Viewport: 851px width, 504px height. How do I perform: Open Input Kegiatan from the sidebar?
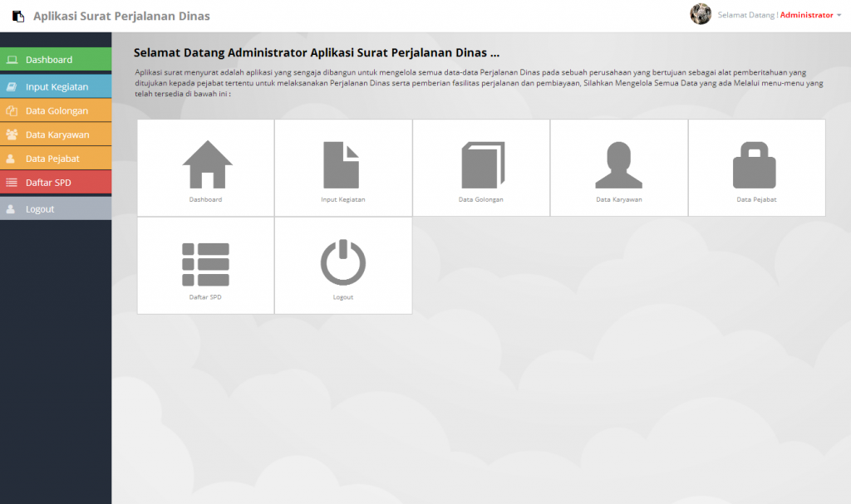click(56, 86)
